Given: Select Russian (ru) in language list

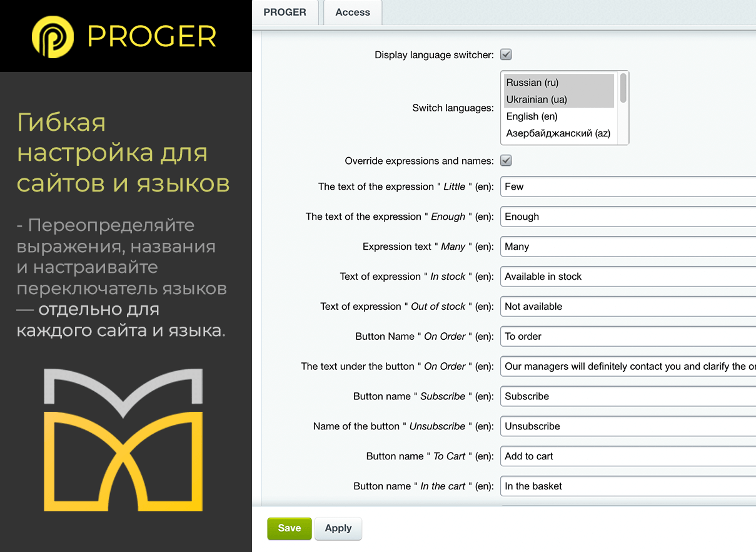Looking at the screenshot, I should click(558, 83).
